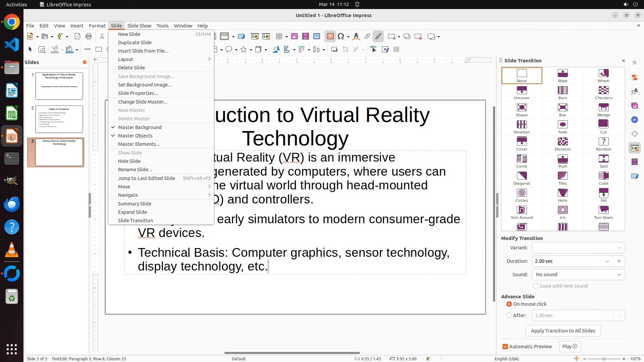Click Apply Transition to All Slides
The width and height of the screenshot is (644, 362).
563,331
